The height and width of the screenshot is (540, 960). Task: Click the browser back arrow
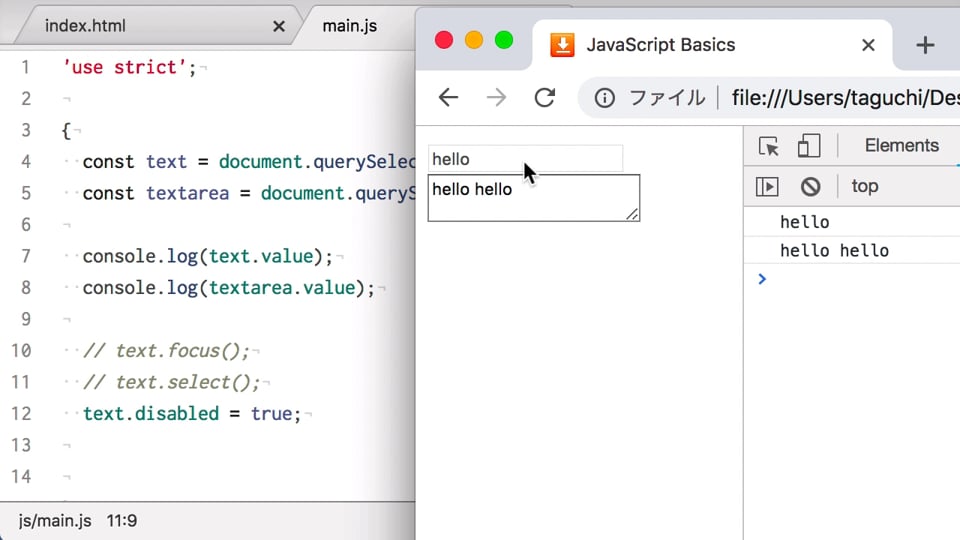tap(448, 97)
